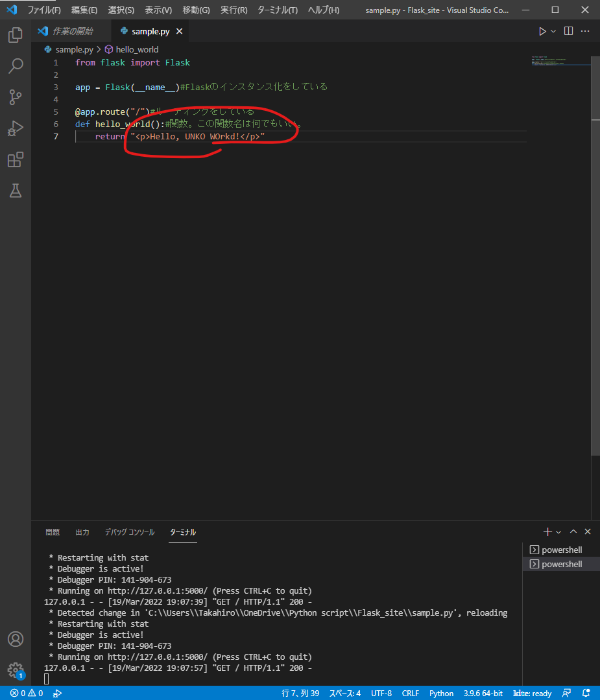Maximize the terminal panel with up chevron

pos(573,532)
